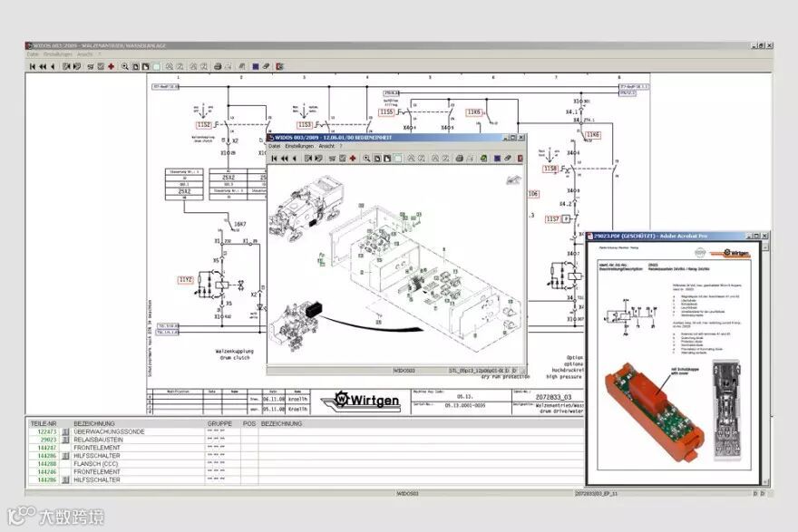Click component label 11S5 in schematic
The height and width of the screenshot is (532, 798).
coord(387,111)
